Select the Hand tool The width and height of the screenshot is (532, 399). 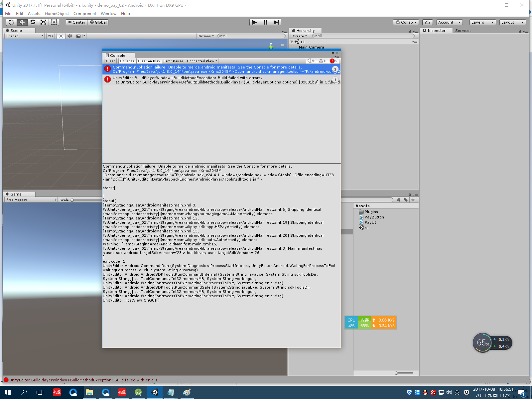click(11, 22)
